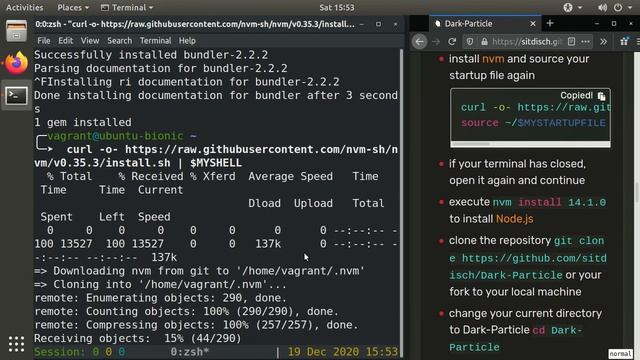The image size is (640, 360).
Task: Reload the page in Firefox
Action: click(452, 42)
